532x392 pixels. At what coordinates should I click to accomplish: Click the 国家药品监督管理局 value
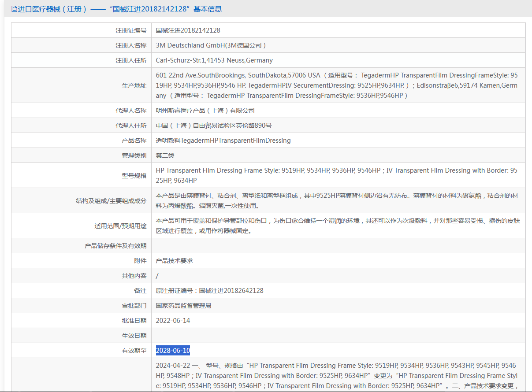(184, 306)
